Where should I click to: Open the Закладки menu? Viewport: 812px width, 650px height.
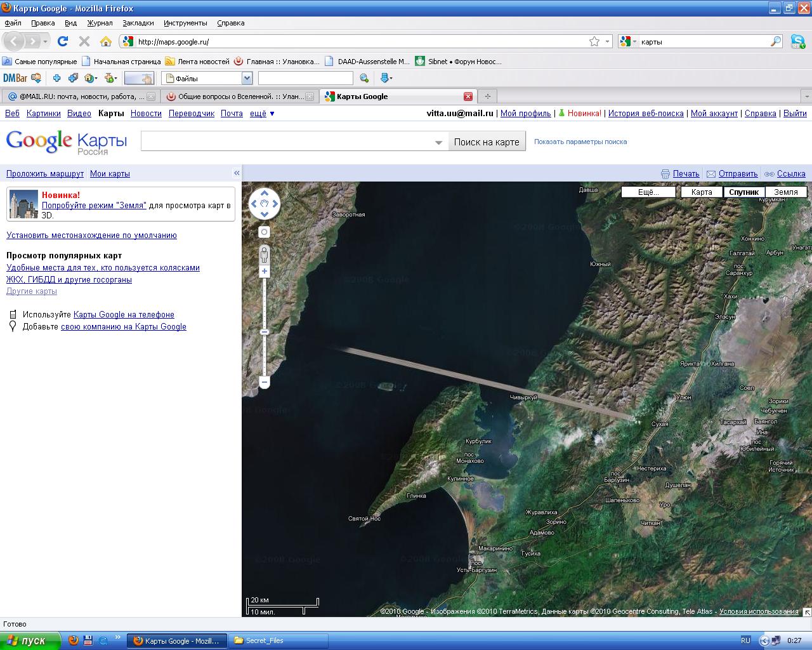pyautogui.click(x=138, y=23)
